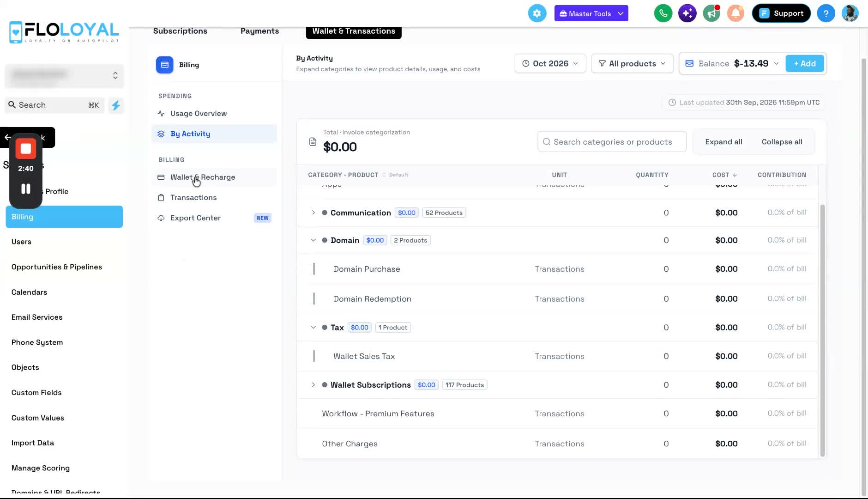Click the Transactions clipboard icon
Viewport: 868px width, 499px height.
161,198
